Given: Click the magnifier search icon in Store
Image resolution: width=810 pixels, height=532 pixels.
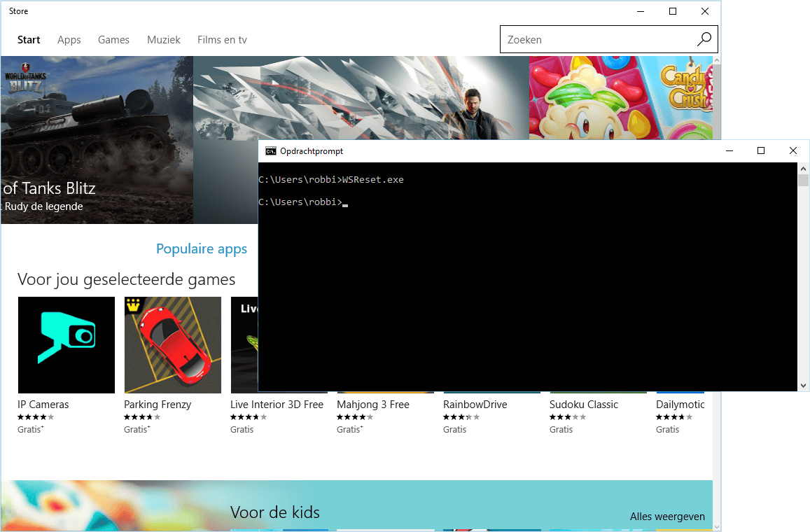Looking at the screenshot, I should [x=704, y=39].
